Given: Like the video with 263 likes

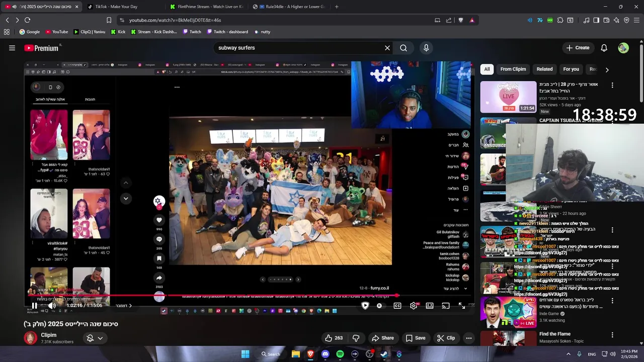Looking at the screenshot, I should 334,338.
